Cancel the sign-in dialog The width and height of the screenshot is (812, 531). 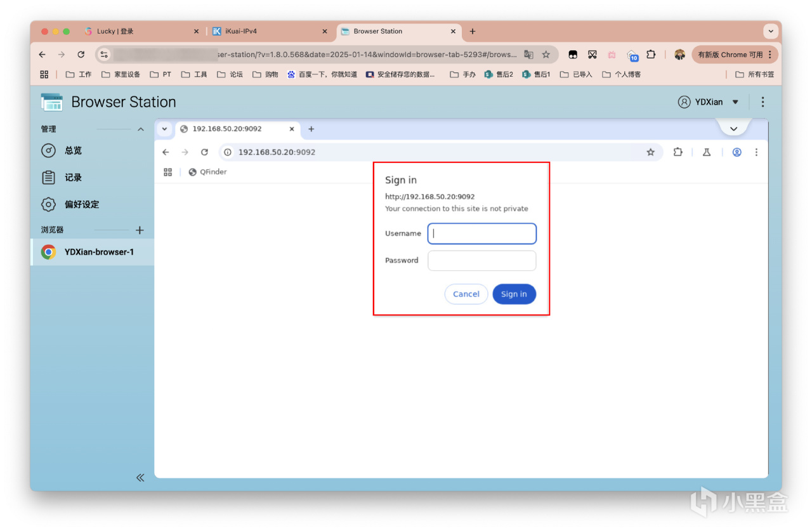tap(466, 294)
